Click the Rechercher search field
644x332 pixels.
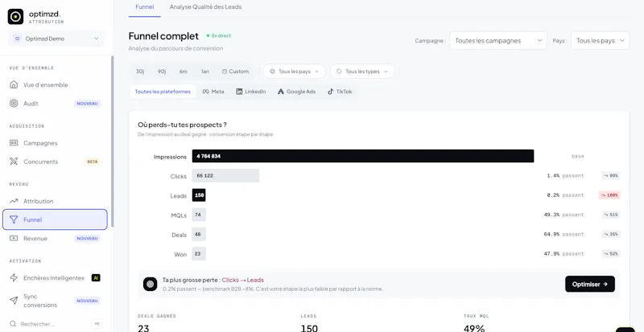(56, 324)
